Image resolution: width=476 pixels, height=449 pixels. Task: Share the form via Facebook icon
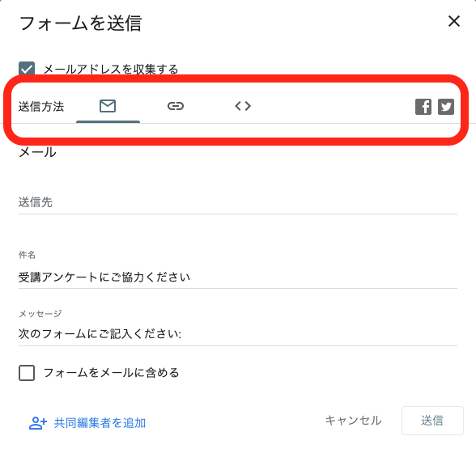tap(423, 107)
